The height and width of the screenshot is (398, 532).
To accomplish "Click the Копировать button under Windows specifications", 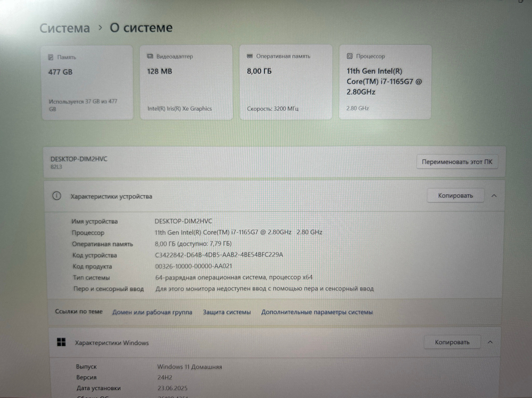I will click(452, 342).
